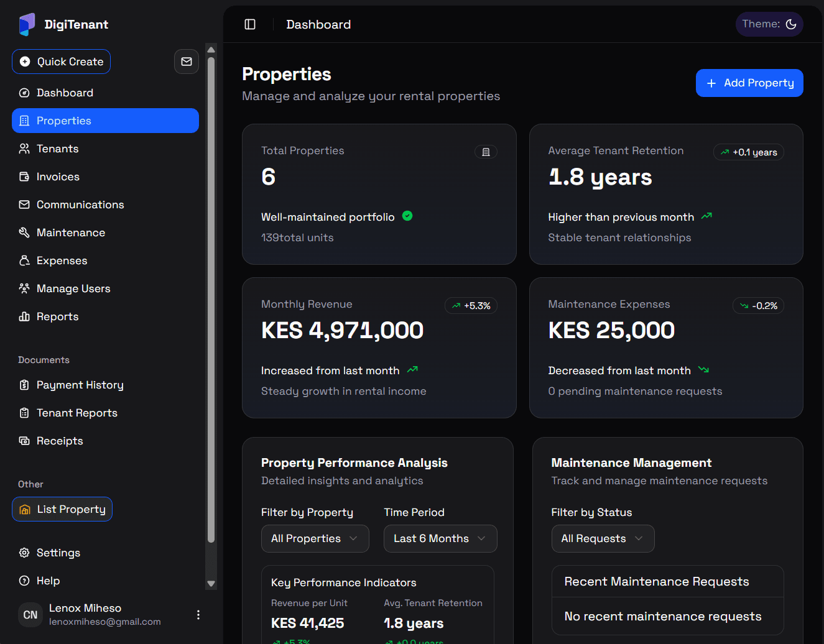This screenshot has height=644, width=824.
Task: Click the Expenses icon in the sidebar
Action: pos(24,260)
